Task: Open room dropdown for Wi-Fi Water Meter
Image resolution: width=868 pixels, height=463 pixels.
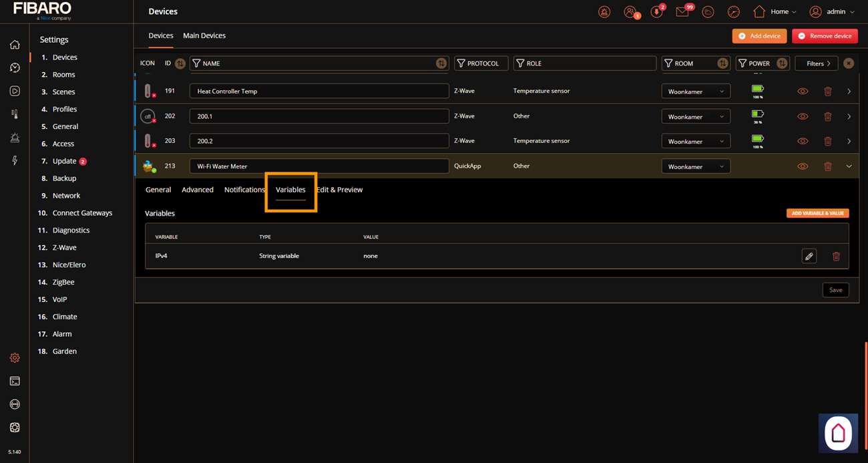Action: click(x=695, y=166)
